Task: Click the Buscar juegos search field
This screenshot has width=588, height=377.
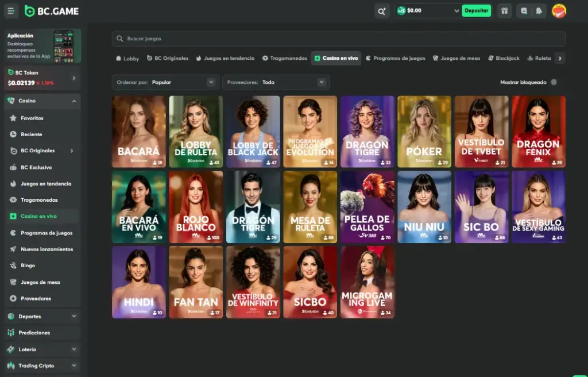Action: pos(338,39)
